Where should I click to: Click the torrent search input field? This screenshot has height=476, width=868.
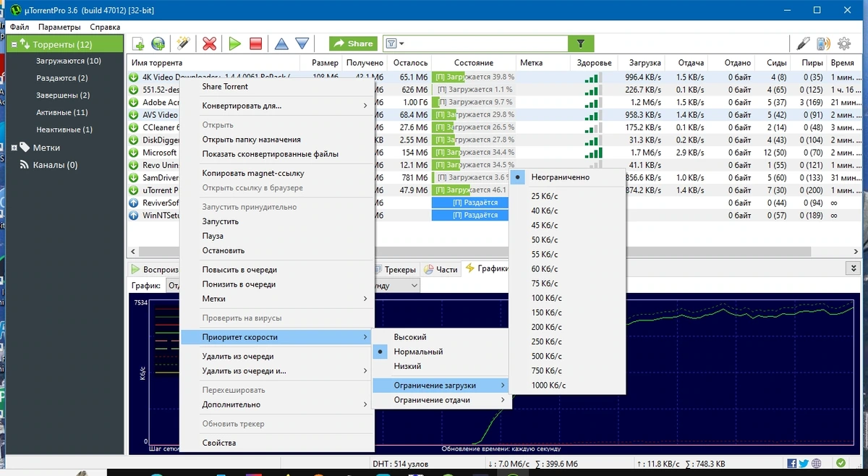[487, 43]
